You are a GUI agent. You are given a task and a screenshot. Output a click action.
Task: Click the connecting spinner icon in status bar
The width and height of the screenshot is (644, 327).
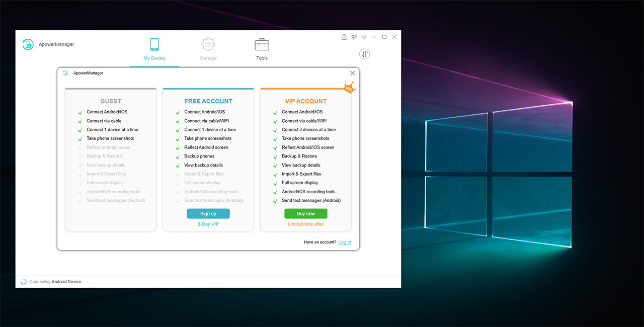pos(23,282)
